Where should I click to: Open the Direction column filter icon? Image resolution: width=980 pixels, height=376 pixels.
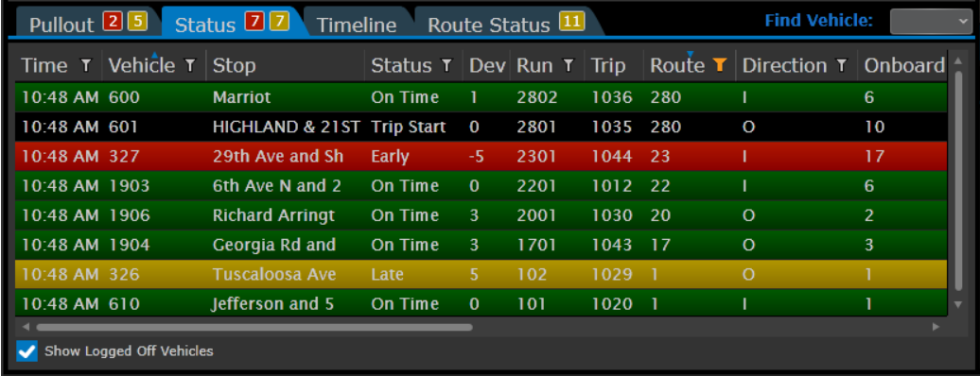(842, 65)
